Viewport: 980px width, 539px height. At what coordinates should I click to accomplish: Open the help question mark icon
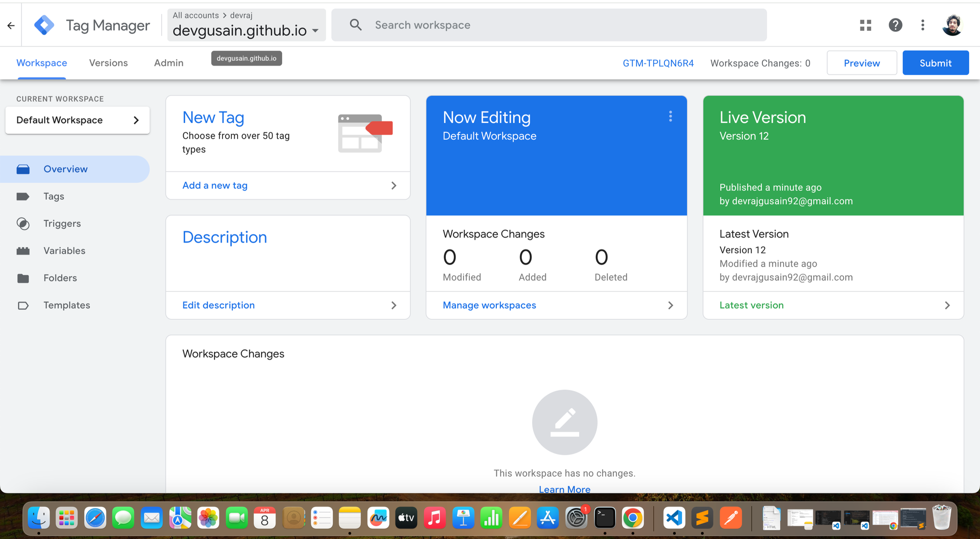click(x=895, y=25)
